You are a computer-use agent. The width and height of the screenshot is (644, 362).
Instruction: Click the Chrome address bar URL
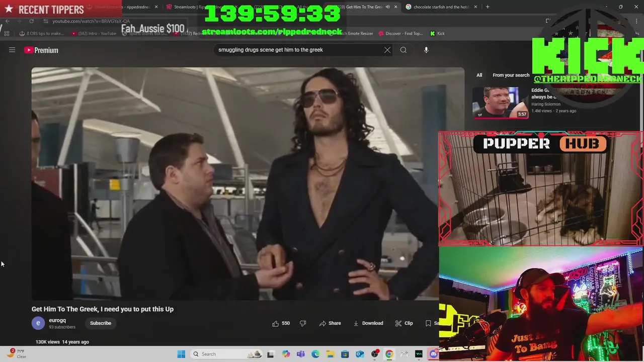91,21
